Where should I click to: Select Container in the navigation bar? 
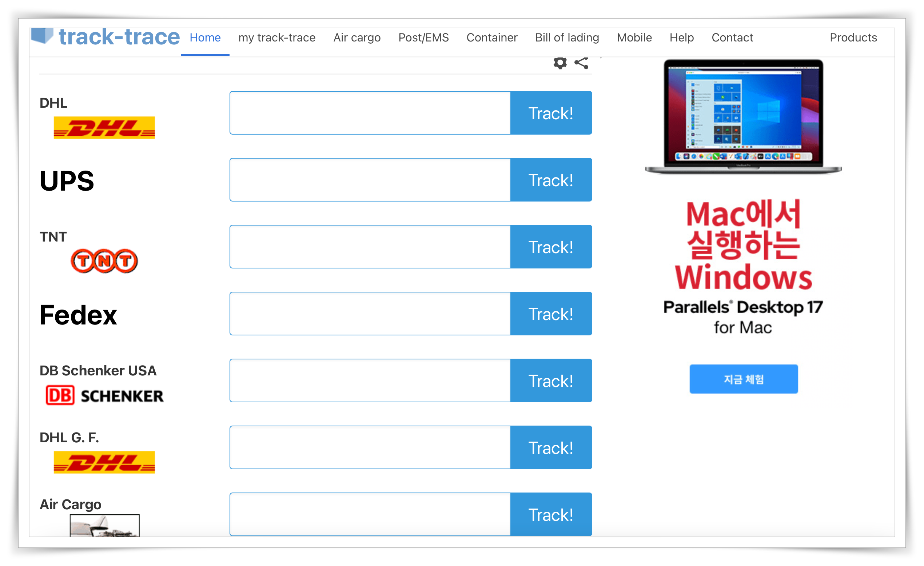click(x=491, y=37)
